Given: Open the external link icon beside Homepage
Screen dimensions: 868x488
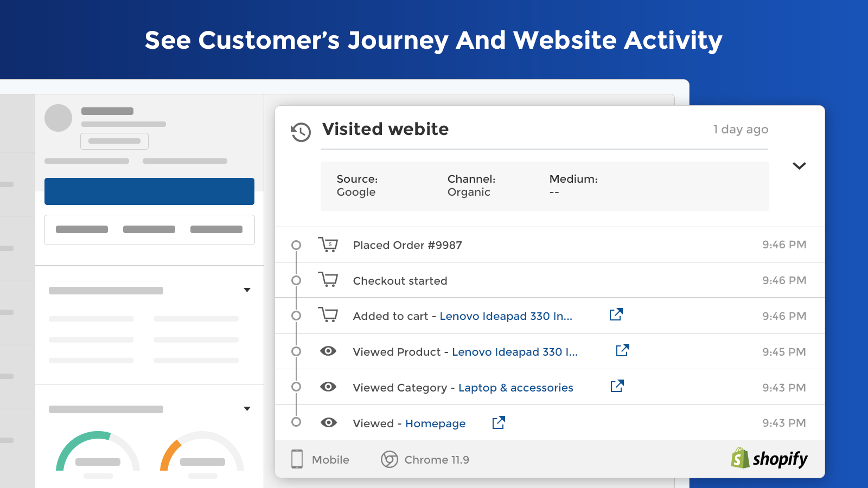Looking at the screenshot, I should [x=499, y=422].
